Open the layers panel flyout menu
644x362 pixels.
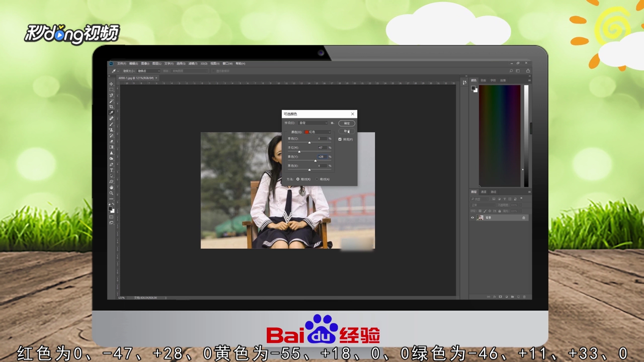click(x=529, y=192)
